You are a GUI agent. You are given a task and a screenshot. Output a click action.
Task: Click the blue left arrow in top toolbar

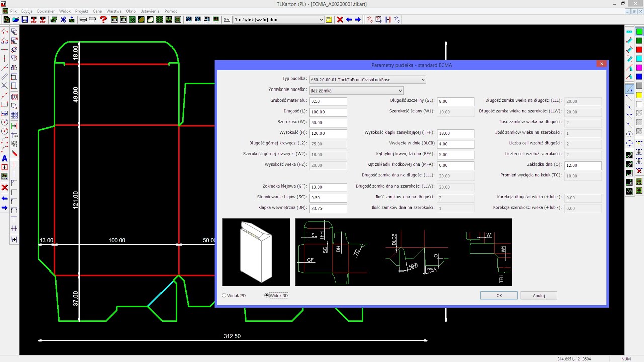point(349,20)
